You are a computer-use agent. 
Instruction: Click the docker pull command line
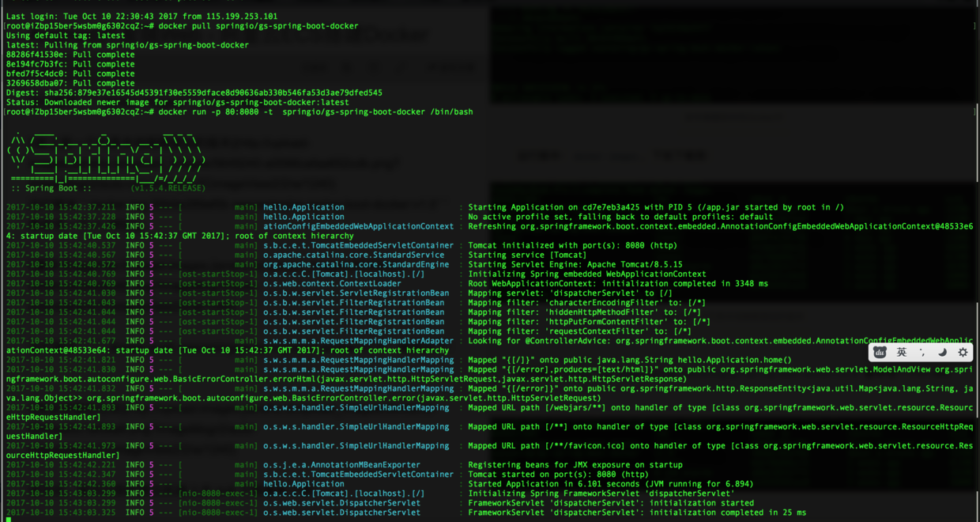coord(182,26)
